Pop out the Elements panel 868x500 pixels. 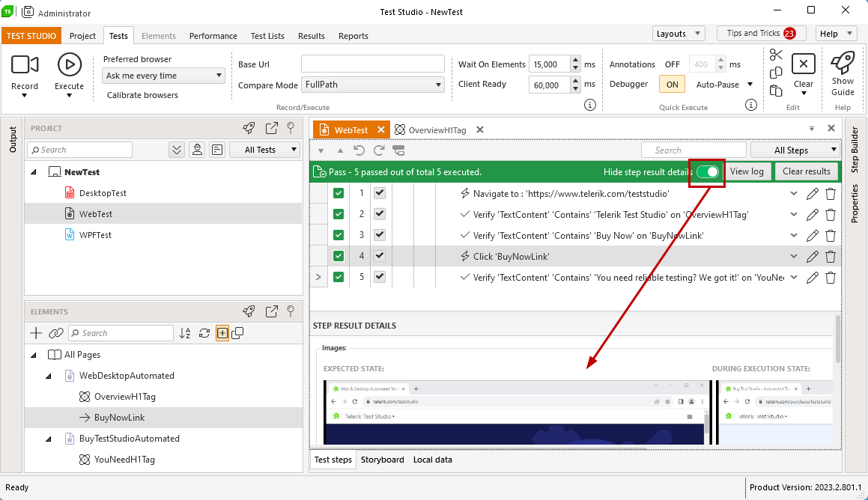click(x=271, y=311)
